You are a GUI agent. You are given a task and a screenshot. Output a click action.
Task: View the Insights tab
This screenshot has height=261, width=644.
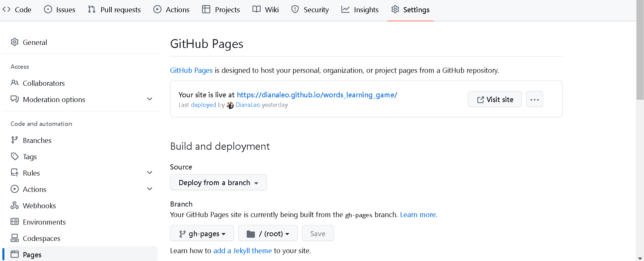pos(360,10)
